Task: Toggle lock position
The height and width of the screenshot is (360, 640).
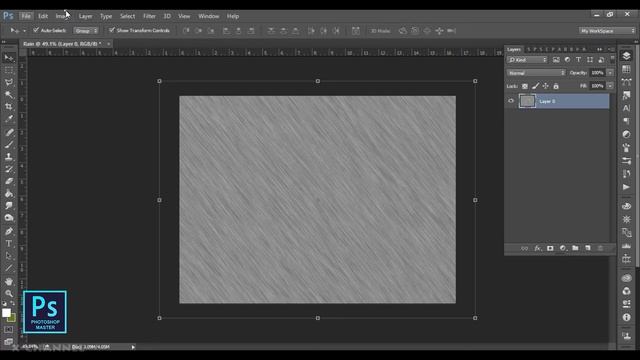Action: click(x=545, y=86)
